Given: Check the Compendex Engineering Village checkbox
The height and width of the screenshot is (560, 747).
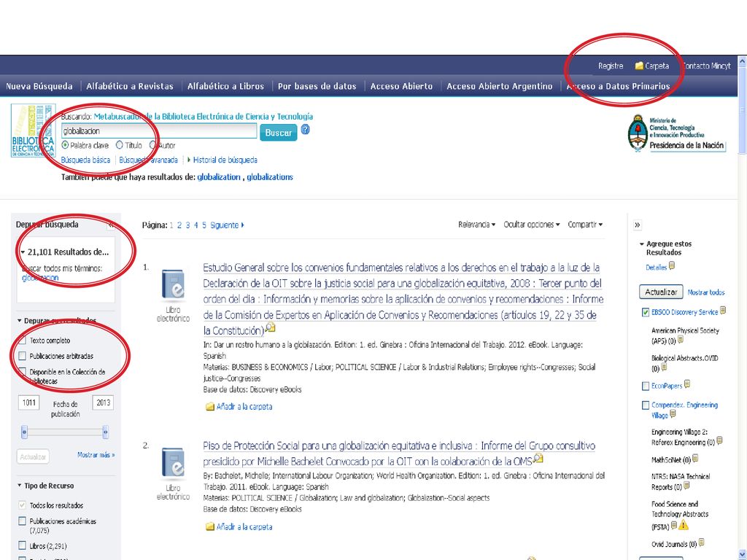Looking at the screenshot, I should pyautogui.click(x=645, y=405).
